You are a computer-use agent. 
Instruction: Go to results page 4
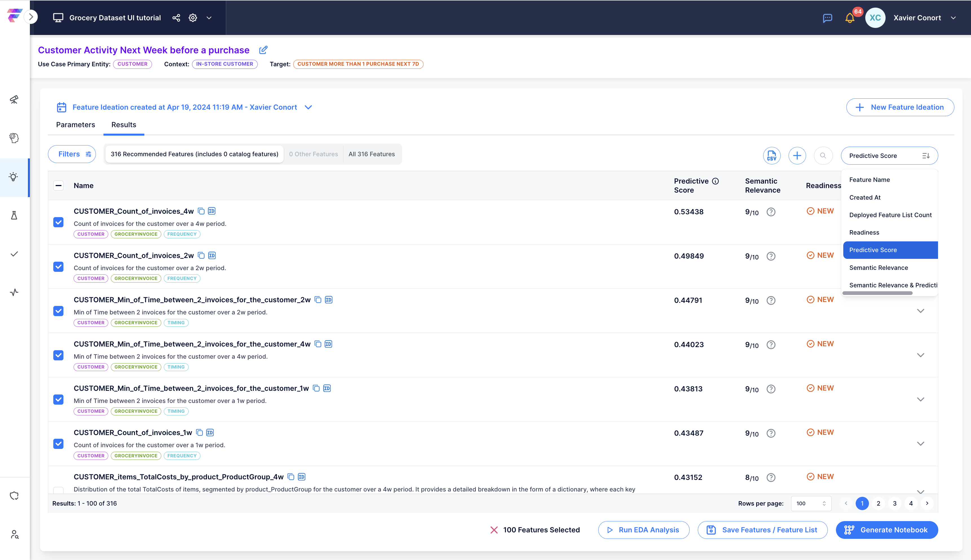[x=911, y=503]
